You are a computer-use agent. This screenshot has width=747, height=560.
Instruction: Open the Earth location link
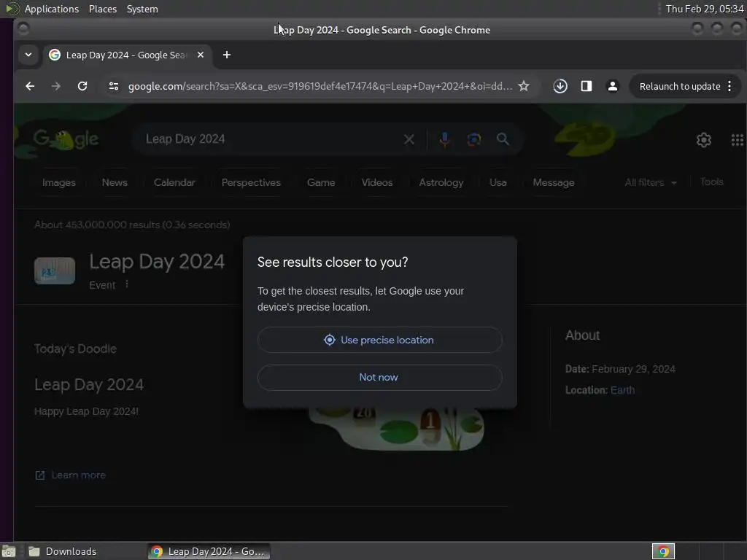click(622, 390)
